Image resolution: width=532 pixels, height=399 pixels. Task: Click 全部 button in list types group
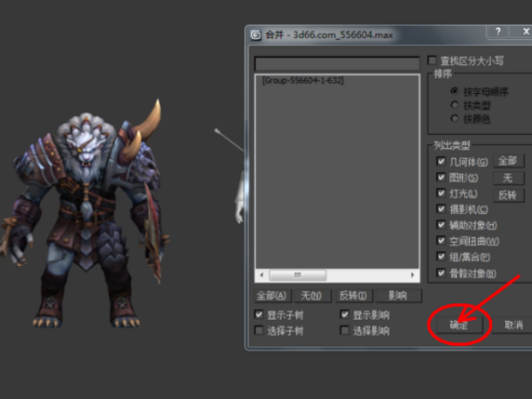pyautogui.click(x=508, y=160)
